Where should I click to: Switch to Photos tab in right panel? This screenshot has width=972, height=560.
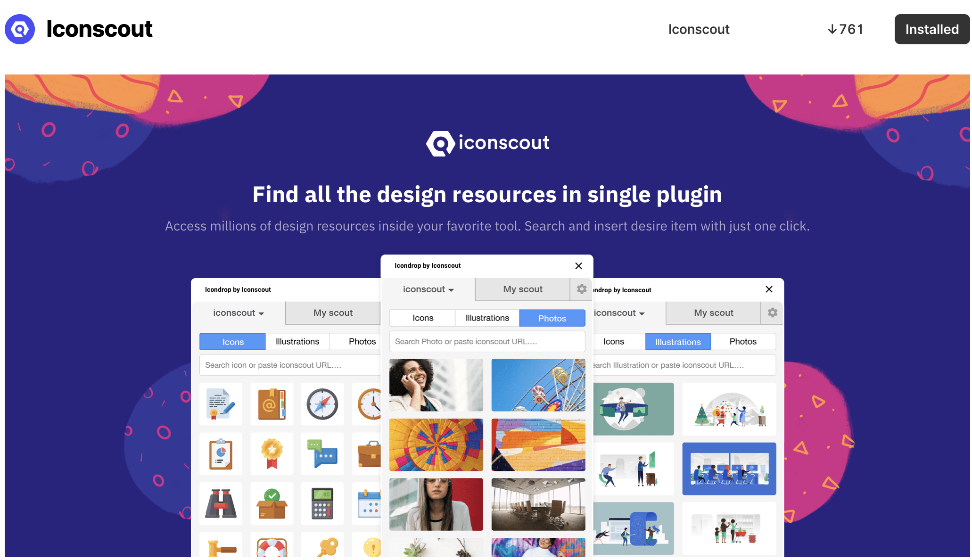(743, 341)
